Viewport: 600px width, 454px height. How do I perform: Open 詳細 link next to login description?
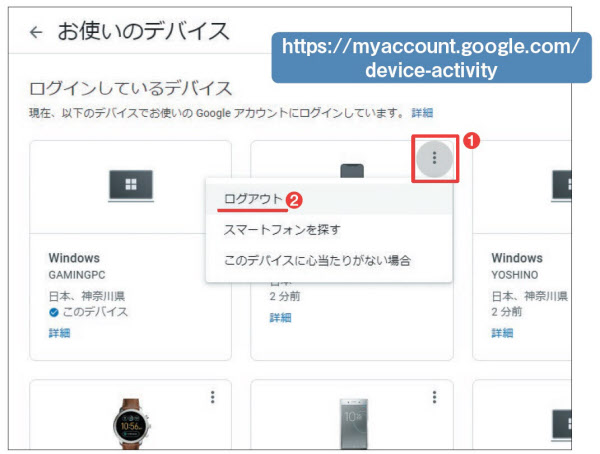click(422, 113)
